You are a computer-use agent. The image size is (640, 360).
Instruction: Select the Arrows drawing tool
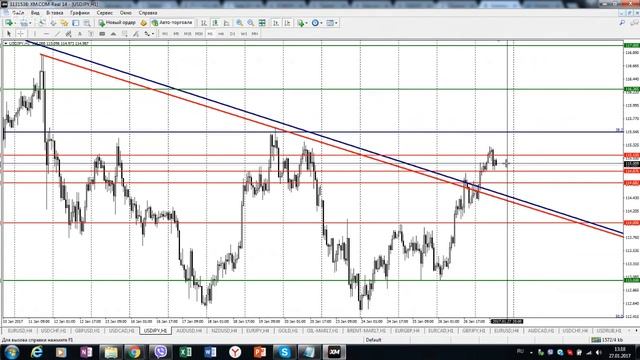147,33
